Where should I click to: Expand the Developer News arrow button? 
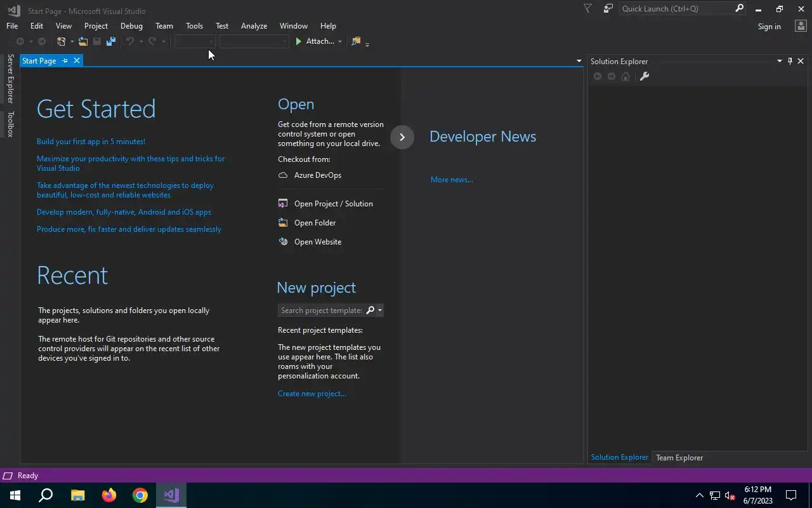pos(402,137)
